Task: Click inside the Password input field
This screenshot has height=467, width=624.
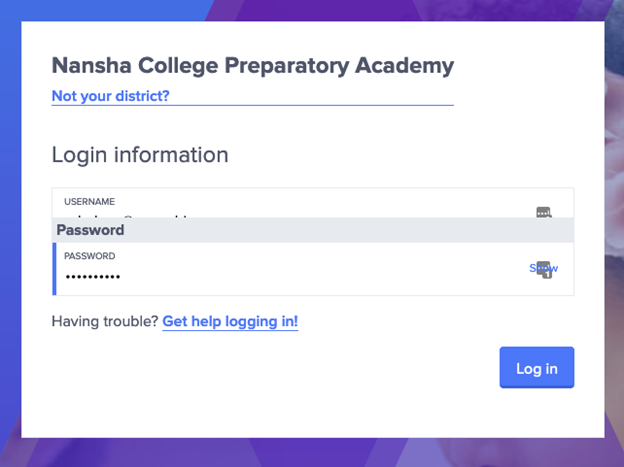Action: (x=300, y=275)
